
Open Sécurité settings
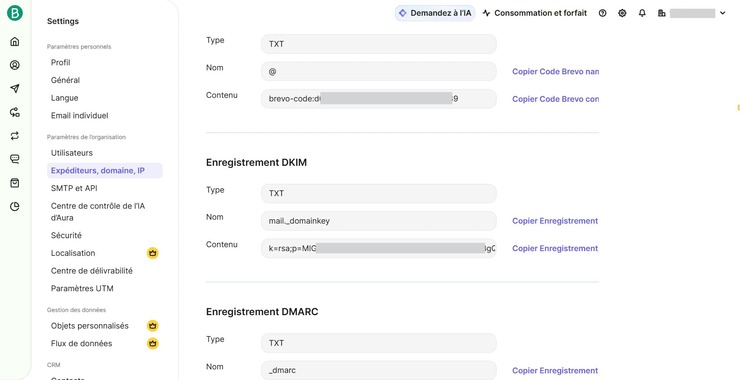pos(66,235)
